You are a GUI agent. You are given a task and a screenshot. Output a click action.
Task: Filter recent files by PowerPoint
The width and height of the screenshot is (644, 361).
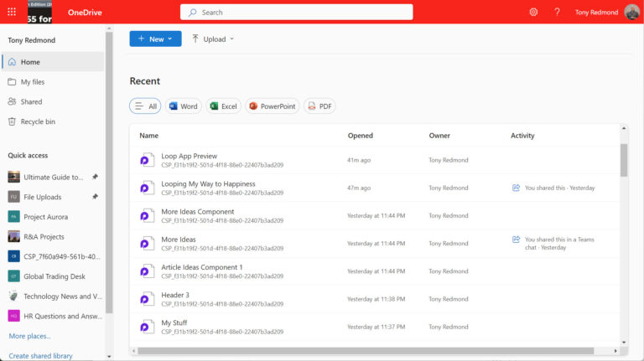pos(273,106)
